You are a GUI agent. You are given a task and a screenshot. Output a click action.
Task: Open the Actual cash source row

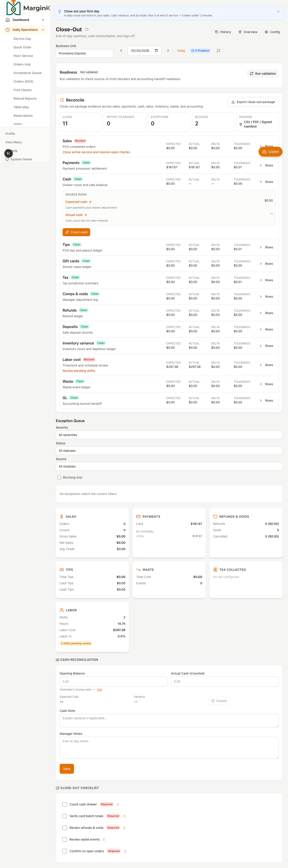tap(76, 215)
